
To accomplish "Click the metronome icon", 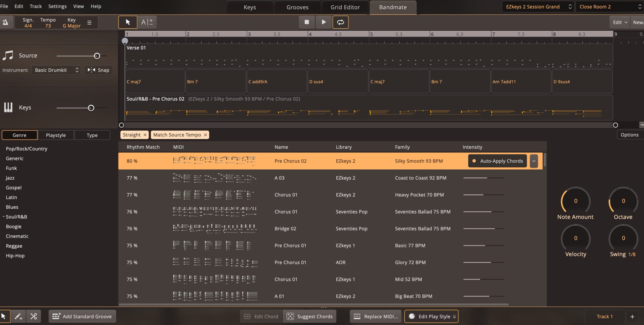I will click(x=5, y=22).
